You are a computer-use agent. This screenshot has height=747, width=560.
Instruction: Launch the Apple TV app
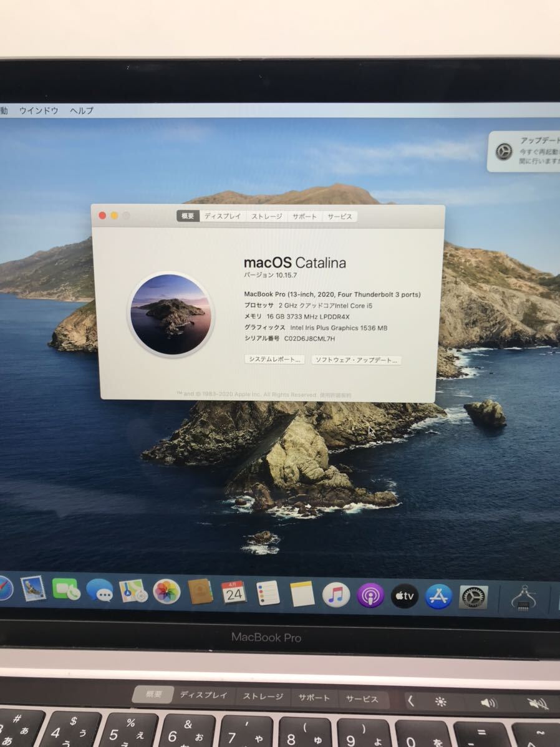[x=405, y=596]
